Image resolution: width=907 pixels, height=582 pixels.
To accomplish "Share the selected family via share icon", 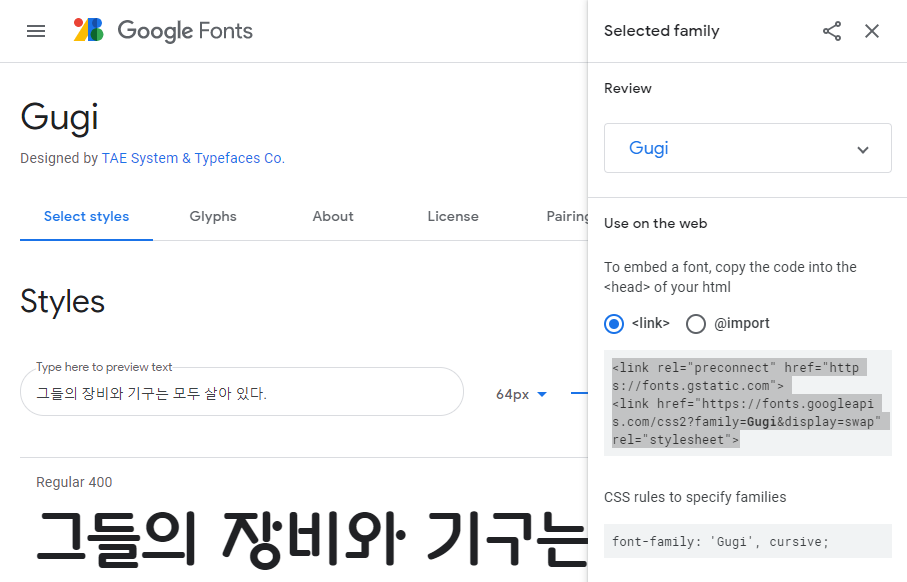I will [x=832, y=31].
